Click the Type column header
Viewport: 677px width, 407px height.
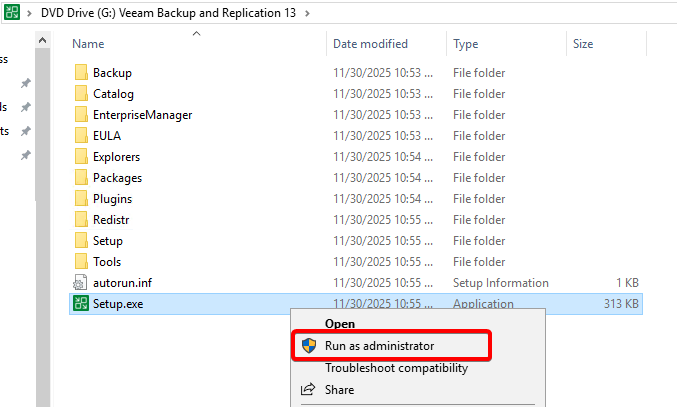[x=466, y=44]
